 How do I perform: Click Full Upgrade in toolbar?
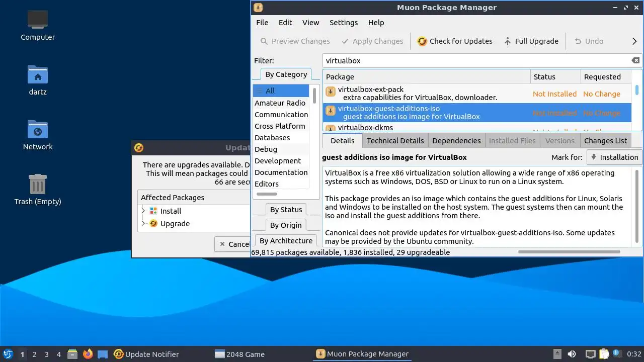(x=531, y=41)
